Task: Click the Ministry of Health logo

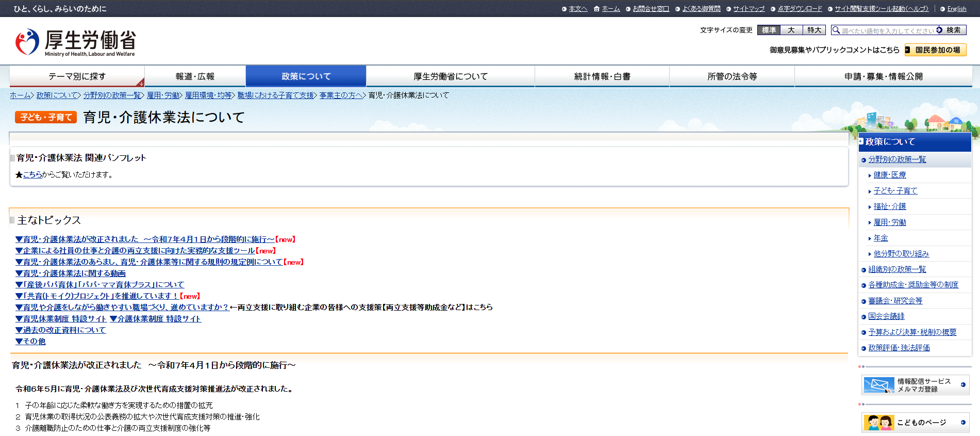Action: coord(75,42)
